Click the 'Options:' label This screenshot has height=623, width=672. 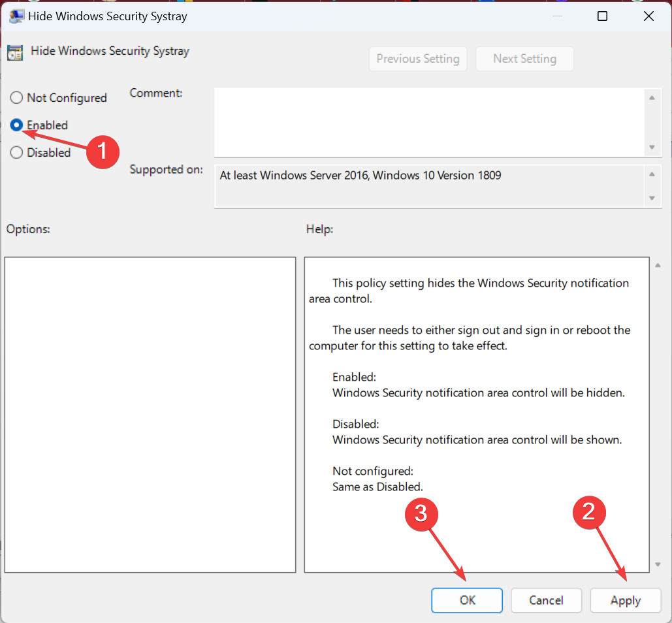click(28, 229)
